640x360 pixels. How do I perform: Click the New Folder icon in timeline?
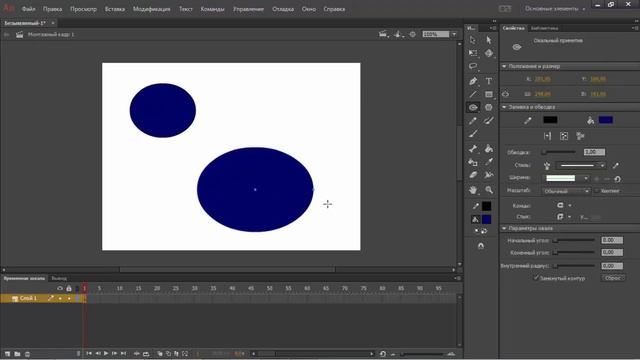17,354
